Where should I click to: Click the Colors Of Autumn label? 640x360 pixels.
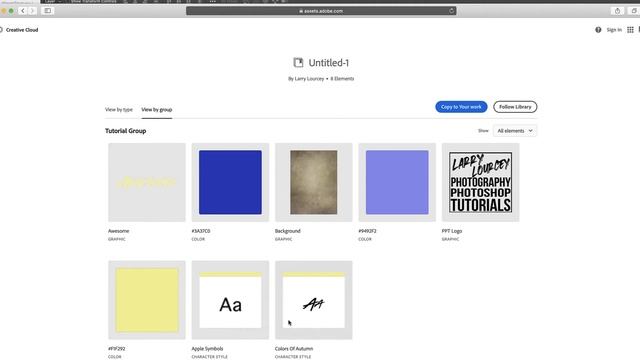pos(294,349)
